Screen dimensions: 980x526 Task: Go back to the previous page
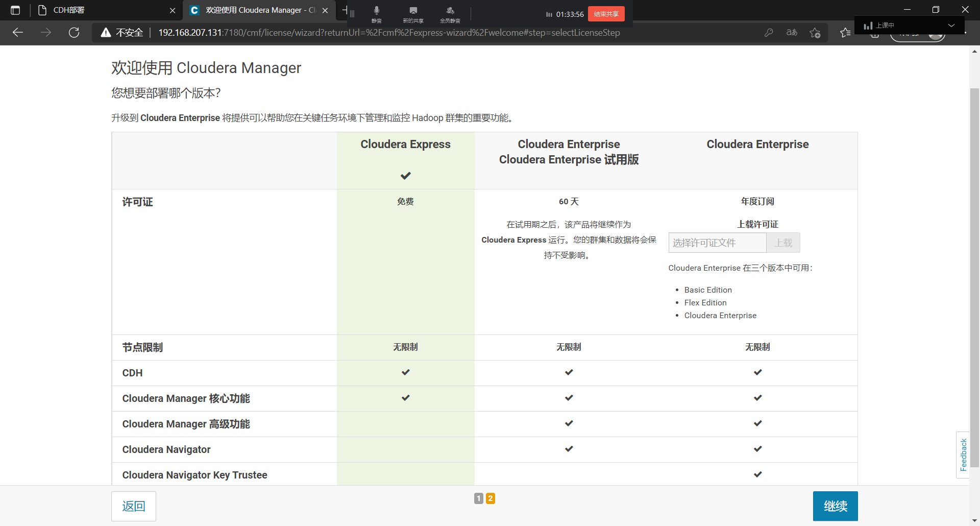18,33
